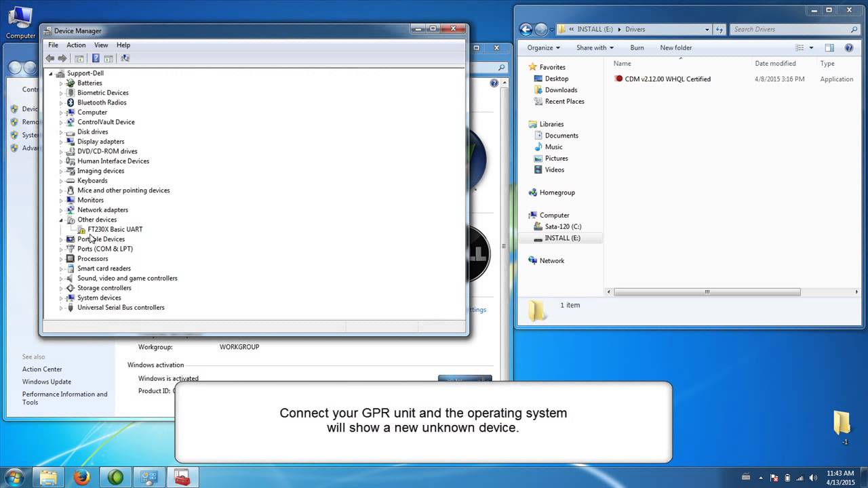Click the Computer desktop icon

20,22
